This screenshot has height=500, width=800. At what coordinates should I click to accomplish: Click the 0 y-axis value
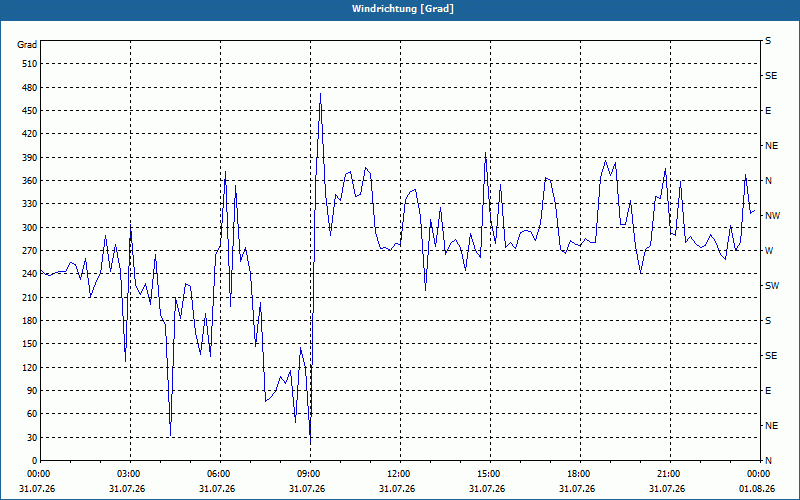[x=34, y=461]
